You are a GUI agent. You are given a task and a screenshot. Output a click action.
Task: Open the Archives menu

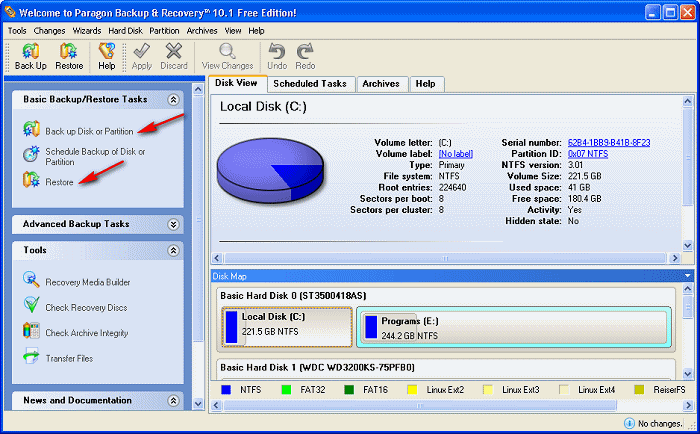coord(202,31)
